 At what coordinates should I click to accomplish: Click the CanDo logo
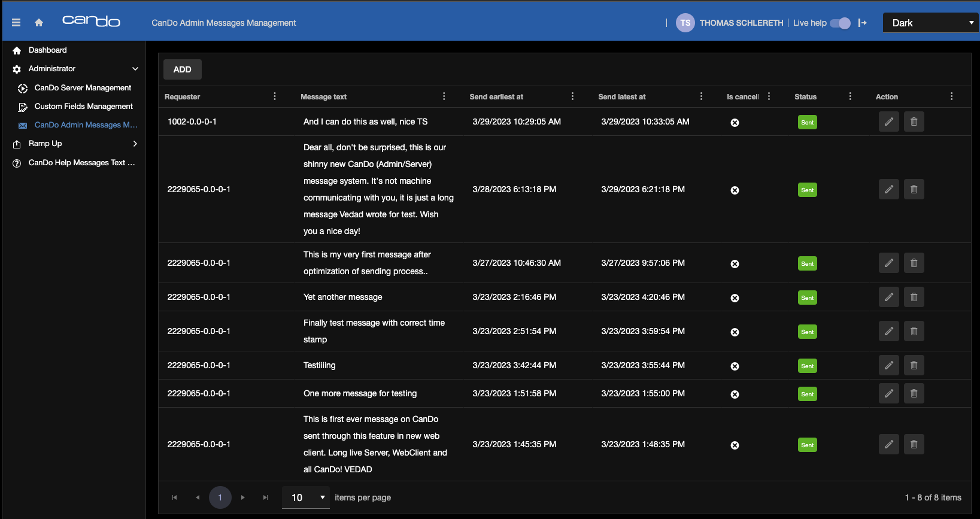[91, 22]
